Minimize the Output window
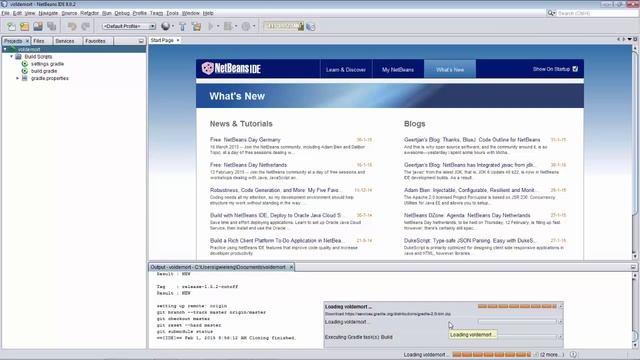This screenshot has width=640, height=360. pos(633,267)
